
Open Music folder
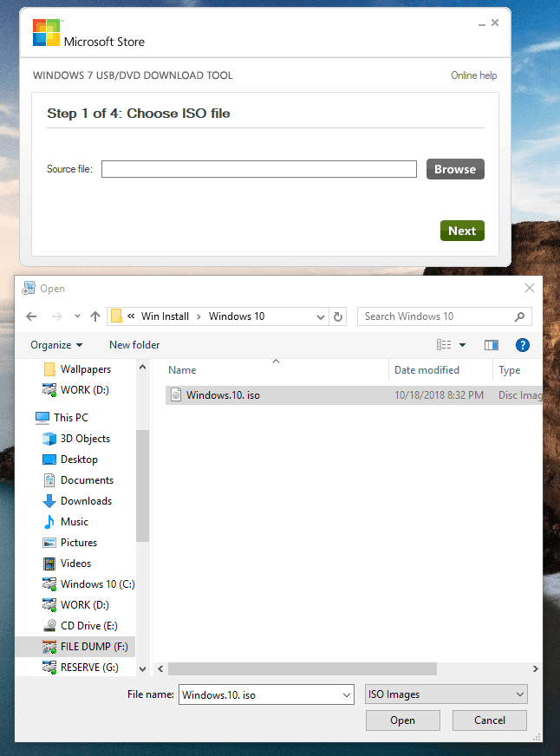75,522
